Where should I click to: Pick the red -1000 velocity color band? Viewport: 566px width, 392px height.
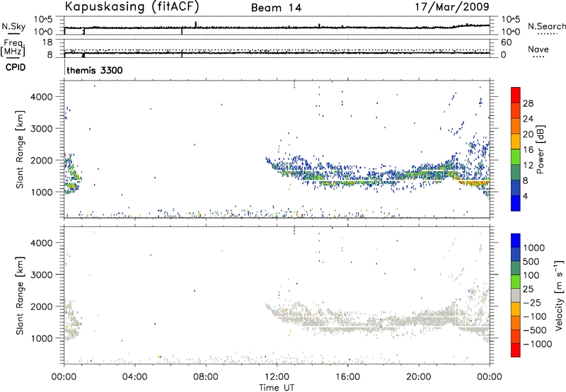(x=516, y=350)
